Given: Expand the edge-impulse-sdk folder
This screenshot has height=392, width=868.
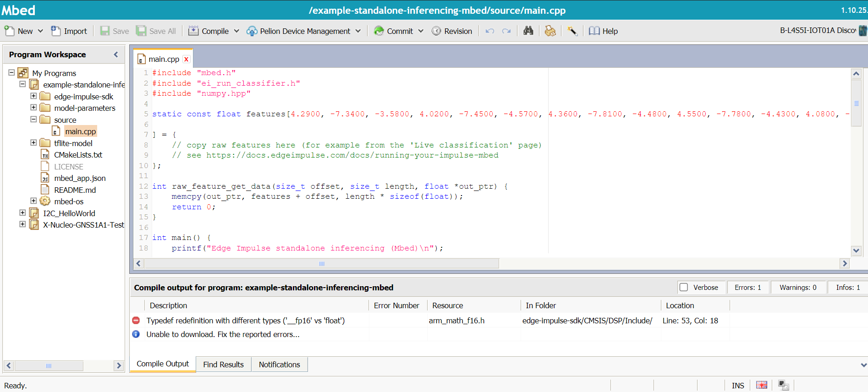Looking at the screenshot, I should click(33, 96).
